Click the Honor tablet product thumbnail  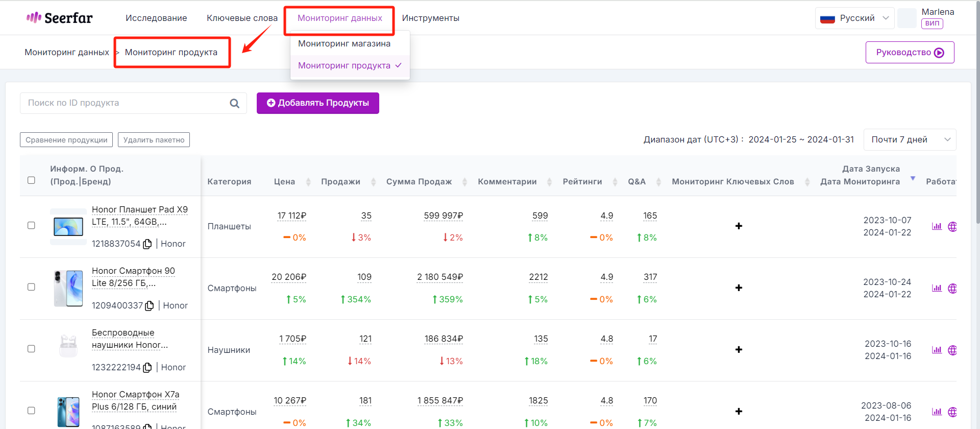[68, 227]
